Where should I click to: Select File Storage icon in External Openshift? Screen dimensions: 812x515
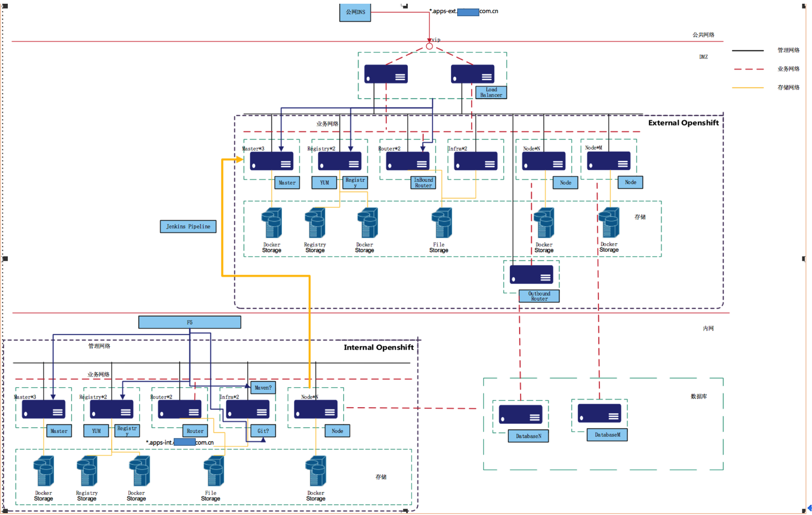pos(442,223)
